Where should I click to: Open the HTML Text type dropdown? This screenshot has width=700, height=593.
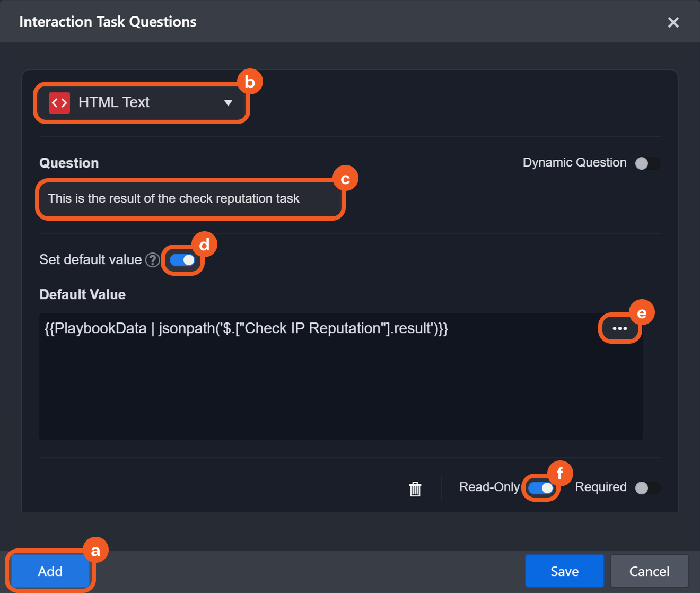click(x=141, y=103)
